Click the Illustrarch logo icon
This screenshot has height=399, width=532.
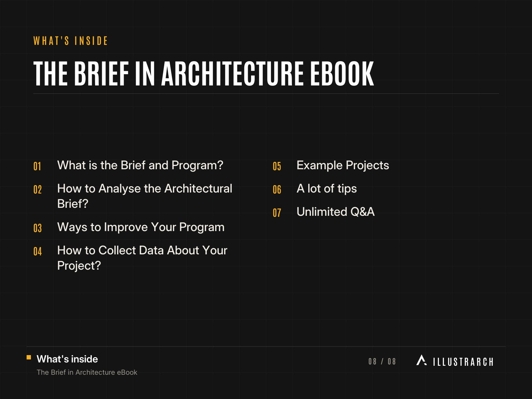click(422, 360)
